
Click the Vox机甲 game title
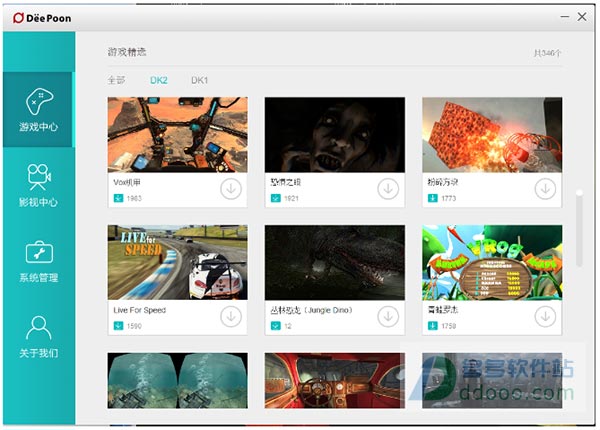127,182
